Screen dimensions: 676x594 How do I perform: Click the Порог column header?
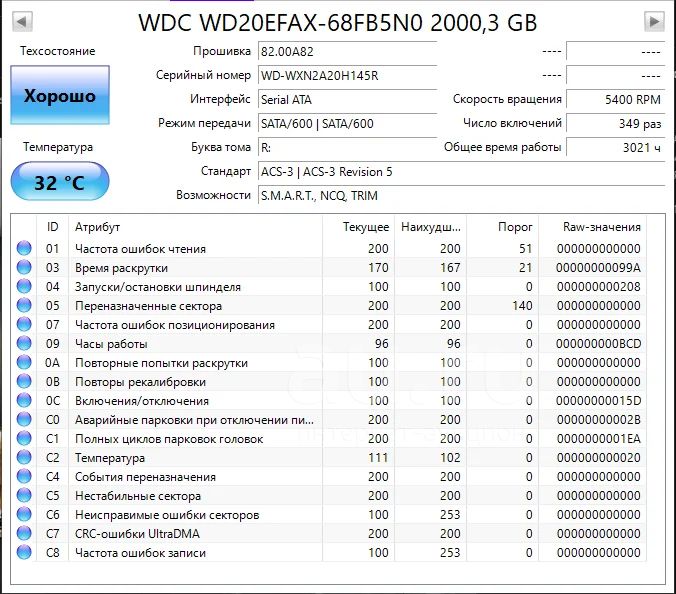tap(503, 227)
